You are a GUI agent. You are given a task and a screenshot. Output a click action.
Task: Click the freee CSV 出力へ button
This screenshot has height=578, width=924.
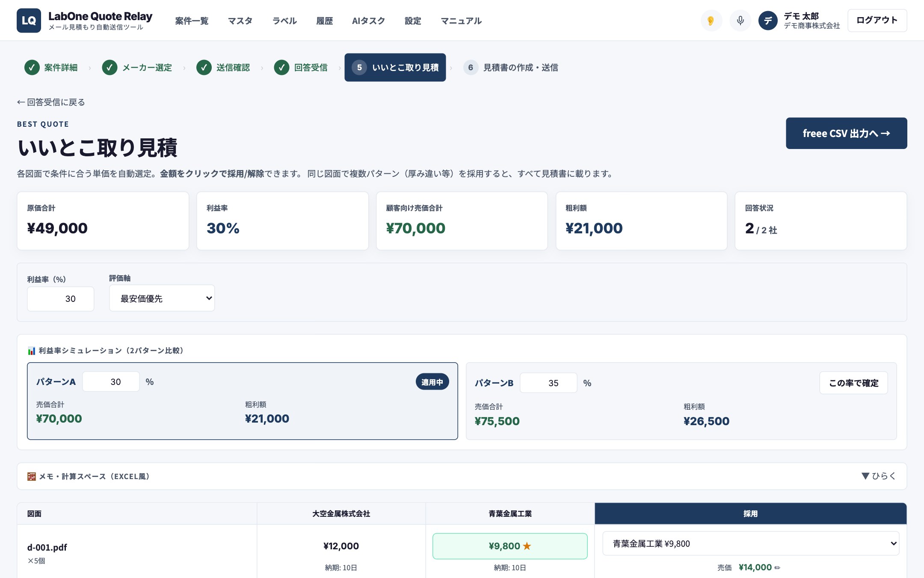(x=846, y=133)
